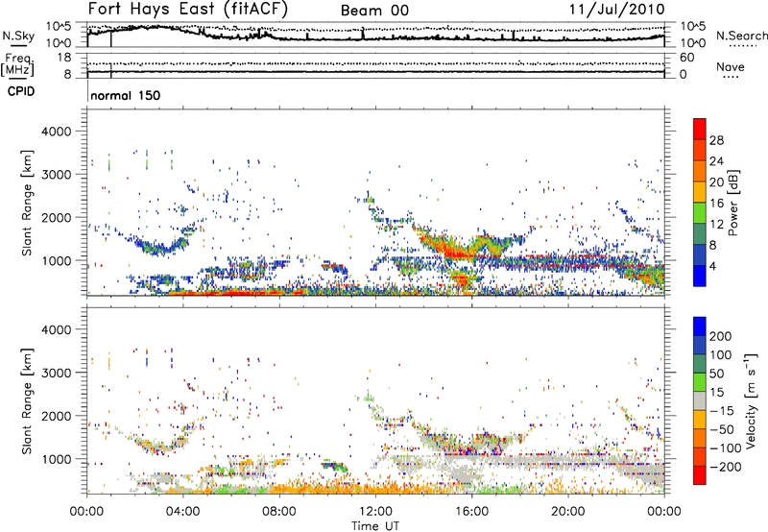Click the sky noise trace in the top panel
This screenshot has height=532, width=768.
tap(375, 36)
